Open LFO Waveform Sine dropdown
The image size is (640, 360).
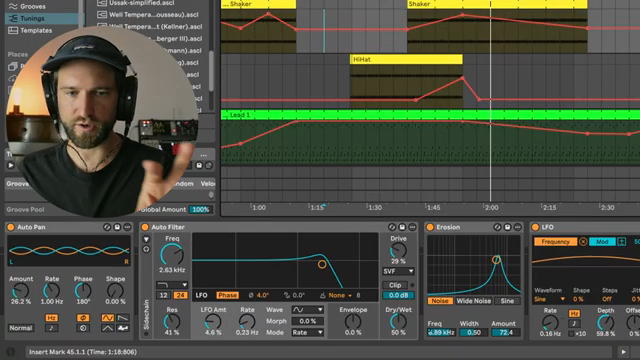[549, 299]
